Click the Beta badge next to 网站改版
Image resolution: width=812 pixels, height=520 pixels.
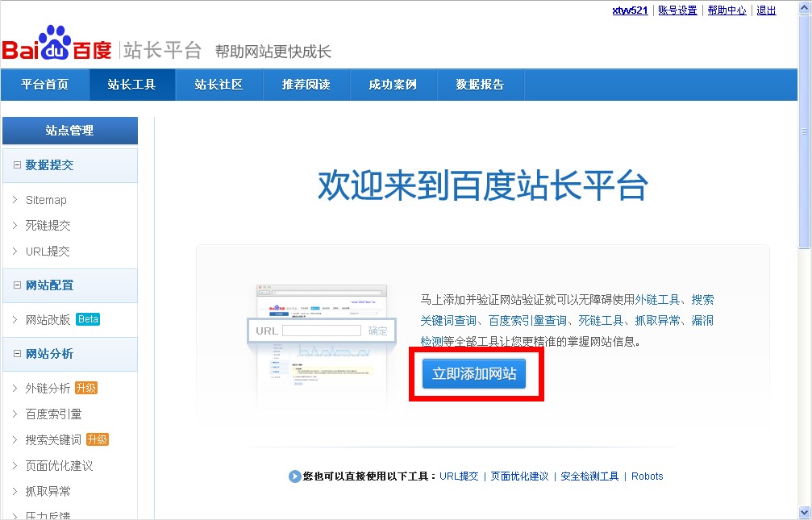coord(88,318)
